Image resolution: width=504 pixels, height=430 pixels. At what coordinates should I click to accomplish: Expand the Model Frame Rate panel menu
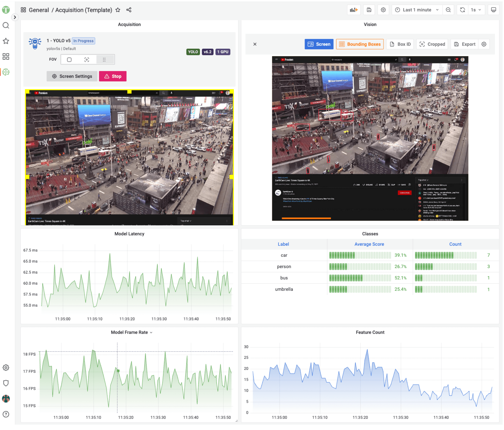(x=151, y=332)
